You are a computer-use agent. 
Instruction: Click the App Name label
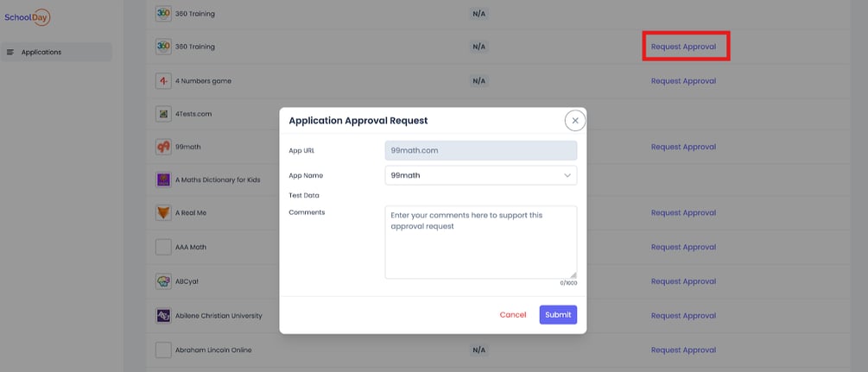[x=306, y=175]
